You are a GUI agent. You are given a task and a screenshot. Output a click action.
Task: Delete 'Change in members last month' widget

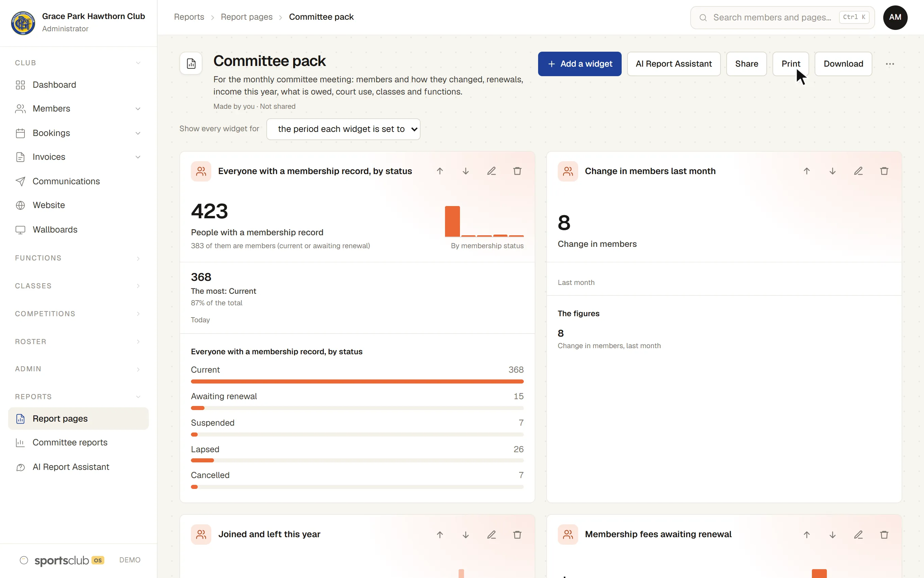pos(884,171)
